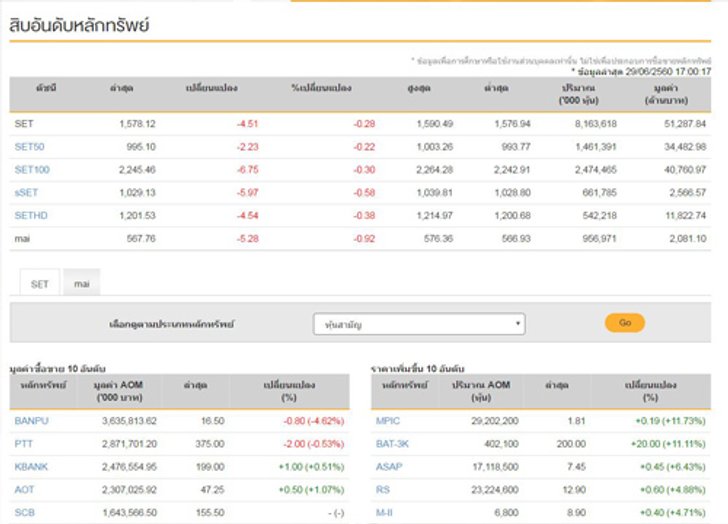Viewport: 728px width, 524px height.
Task: Select AOT last price 47.25
Action: click(x=212, y=490)
